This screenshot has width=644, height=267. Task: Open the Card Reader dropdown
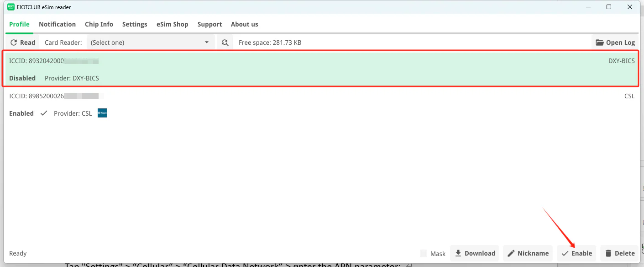coord(150,43)
